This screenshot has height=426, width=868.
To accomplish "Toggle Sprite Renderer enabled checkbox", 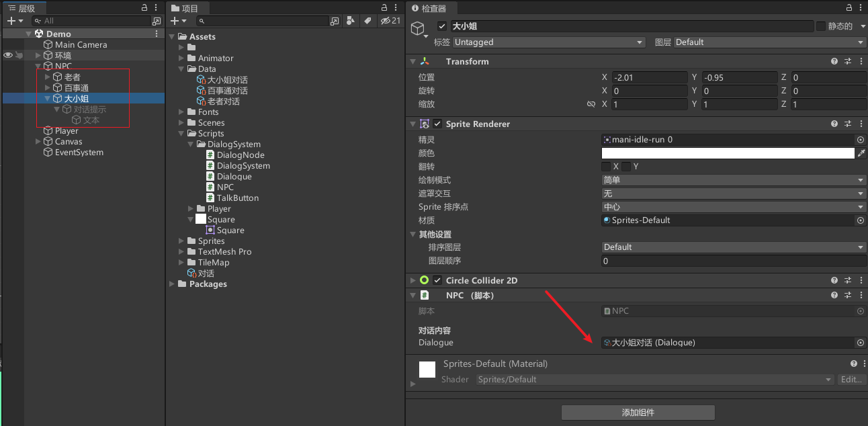I will click(437, 124).
